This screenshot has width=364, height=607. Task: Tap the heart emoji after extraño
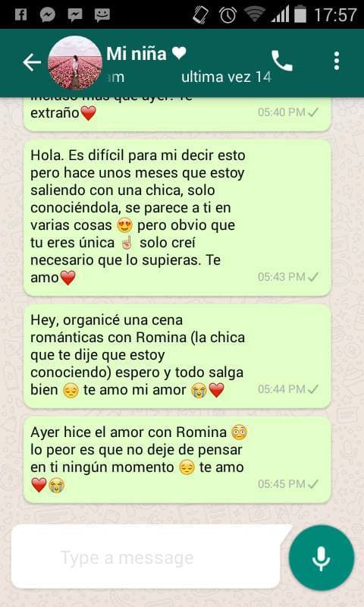pos(89,113)
